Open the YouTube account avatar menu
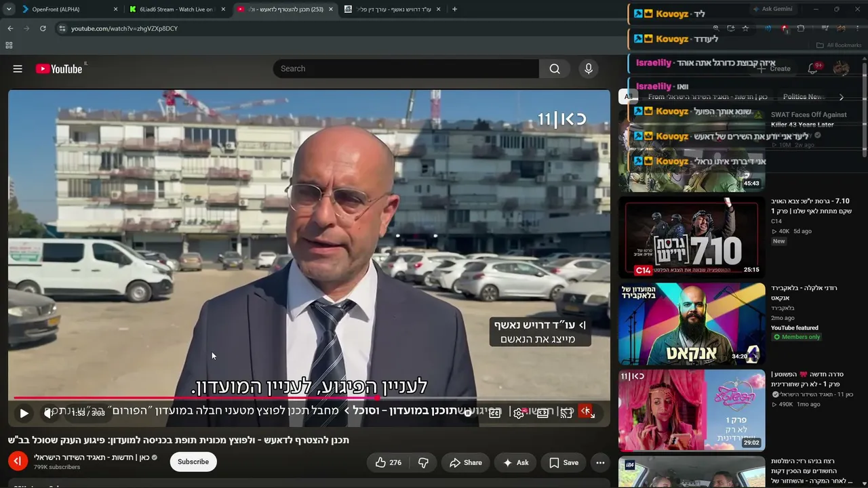 coord(841,68)
